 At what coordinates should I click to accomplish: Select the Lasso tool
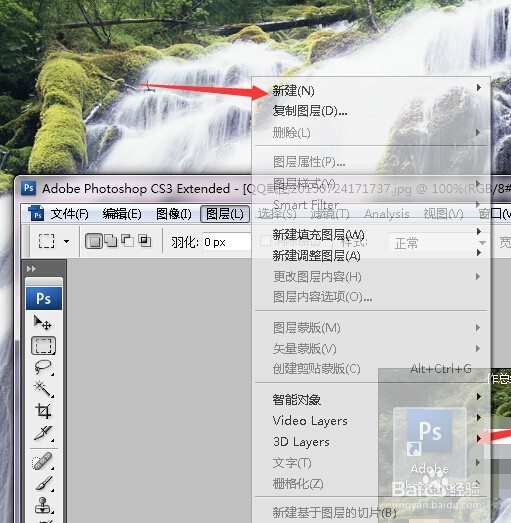point(43,367)
